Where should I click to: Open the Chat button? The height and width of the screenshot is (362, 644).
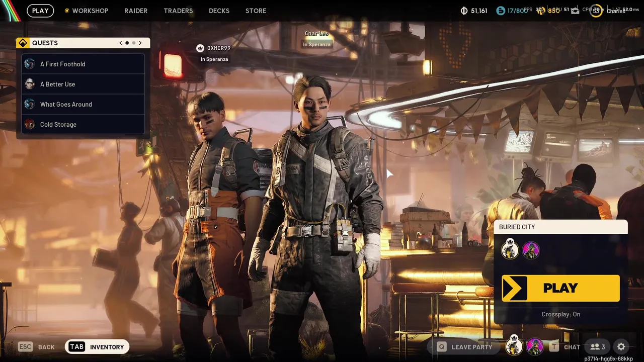565,347
